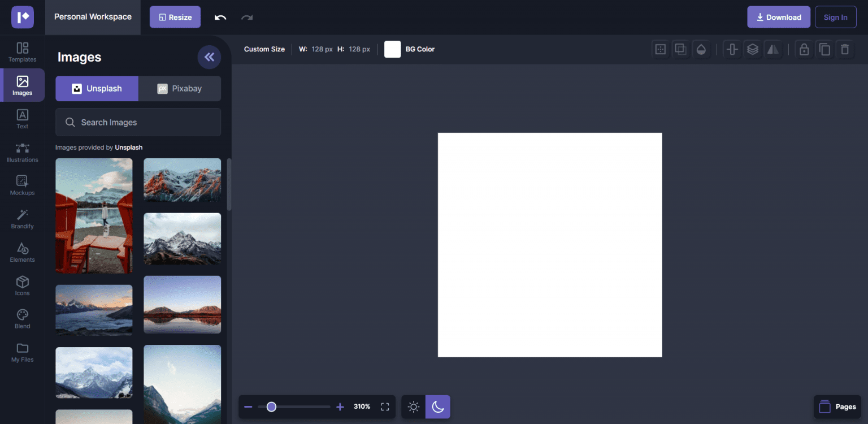The width and height of the screenshot is (868, 424).
Task: Open the Illustrations panel
Action: (x=22, y=152)
